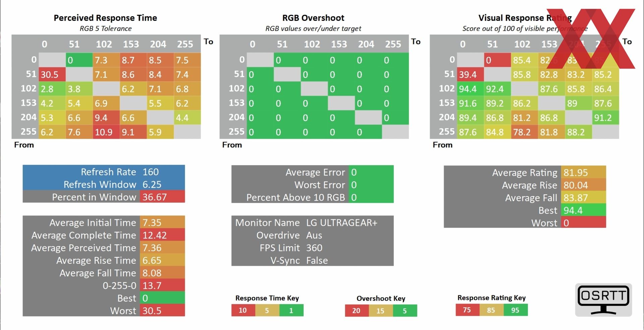Click the red XX watermark
The height and width of the screenshot is (330, 644).
(x=591, y=39)
